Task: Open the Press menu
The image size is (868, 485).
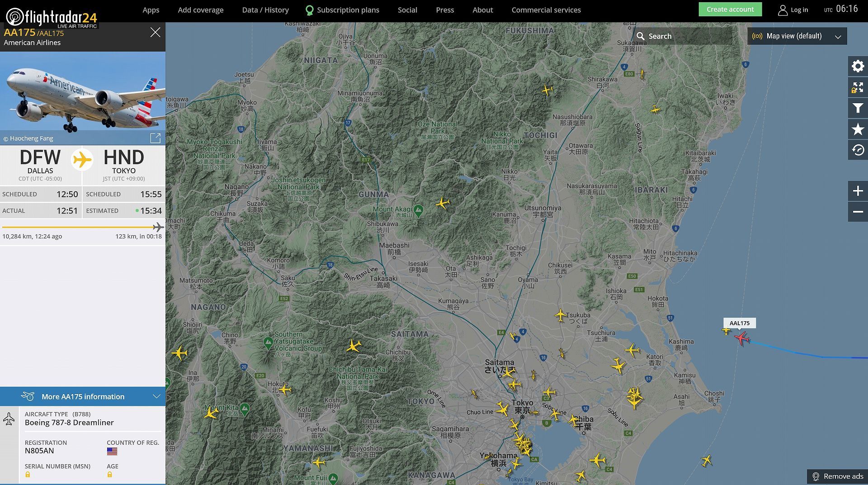Action: click(445, 10)
